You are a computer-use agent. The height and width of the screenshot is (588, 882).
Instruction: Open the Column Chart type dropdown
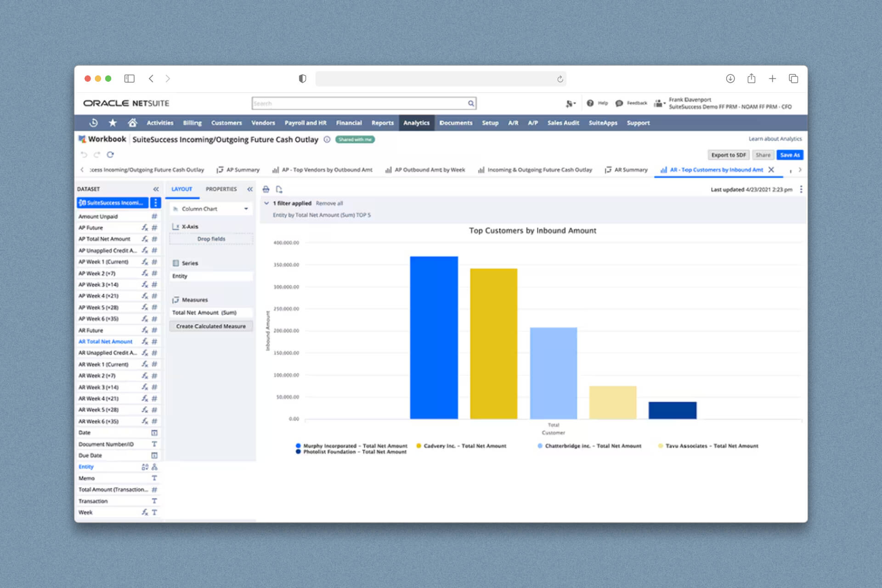coord(211,209)
